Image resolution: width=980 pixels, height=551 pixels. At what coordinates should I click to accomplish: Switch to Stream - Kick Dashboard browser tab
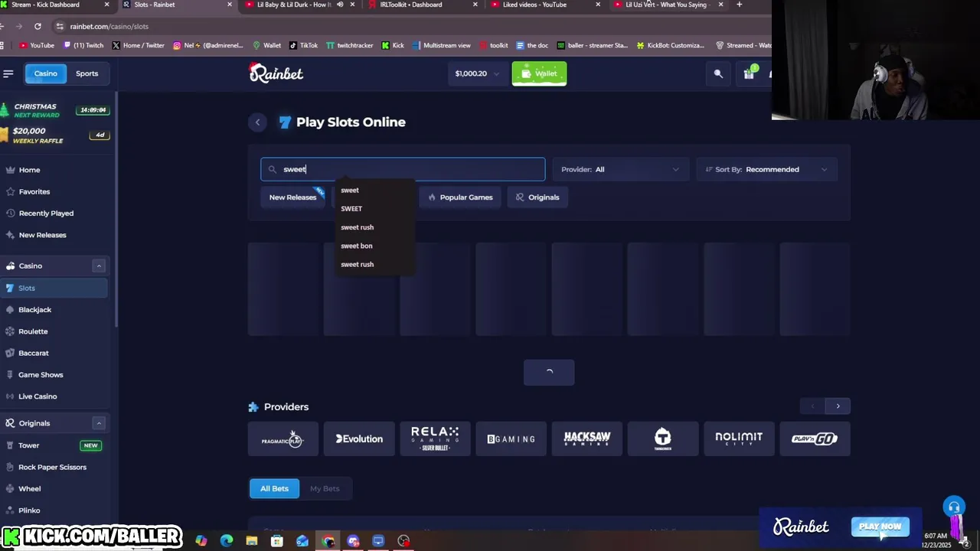[x=52, y=5]
